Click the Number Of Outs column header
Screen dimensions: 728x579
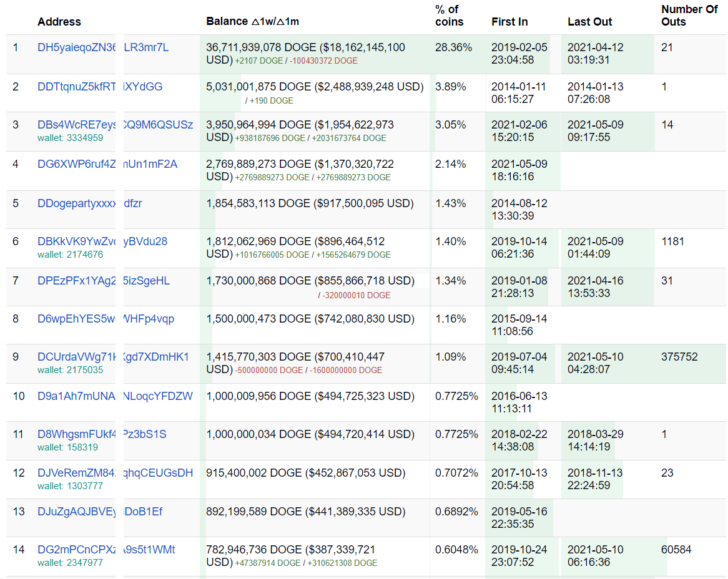pyautogui.click(x=689, y=16)
